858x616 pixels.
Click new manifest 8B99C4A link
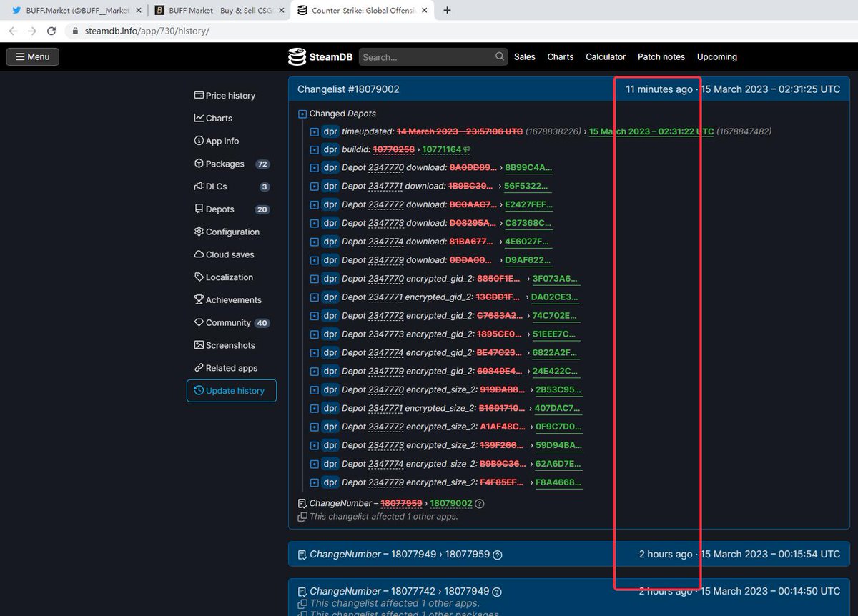(528, 168)
